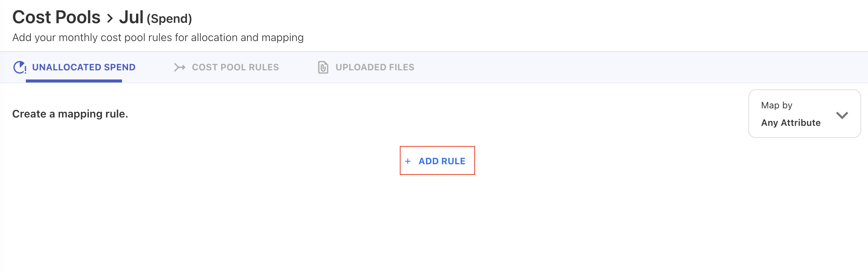Expand the Map by dropdown chevron
This screenshot has width=868, height=273.
842,115
